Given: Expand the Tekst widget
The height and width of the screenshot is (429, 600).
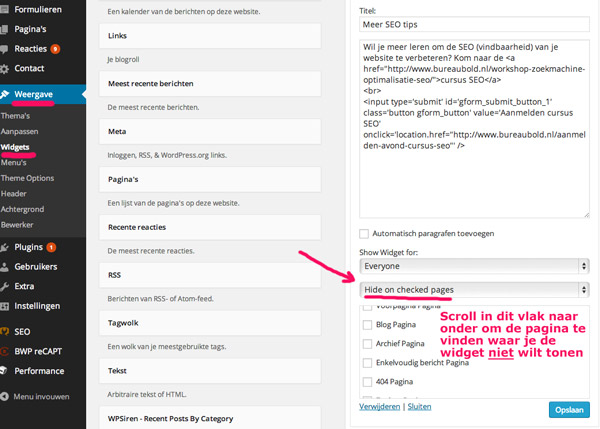Looking at the screenshot, I should click(x=210, y=371).
